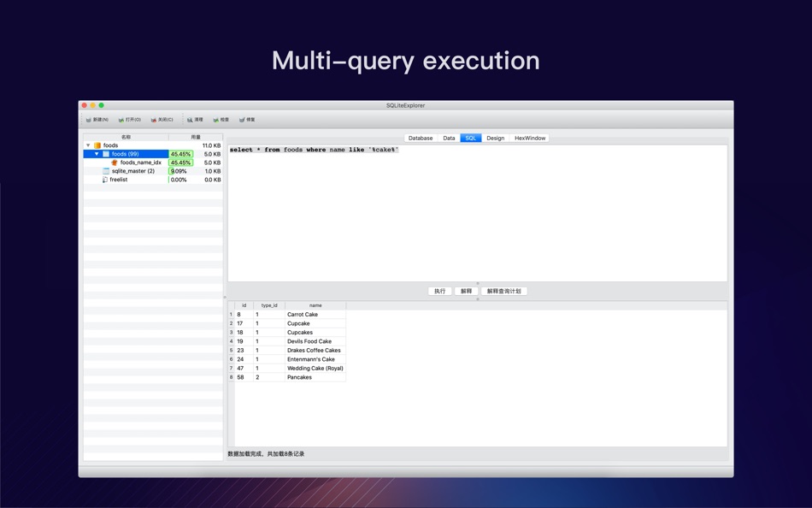Click the 用量 column header in tree
Screen dimensions: 812x508
(x=196, y=138)
